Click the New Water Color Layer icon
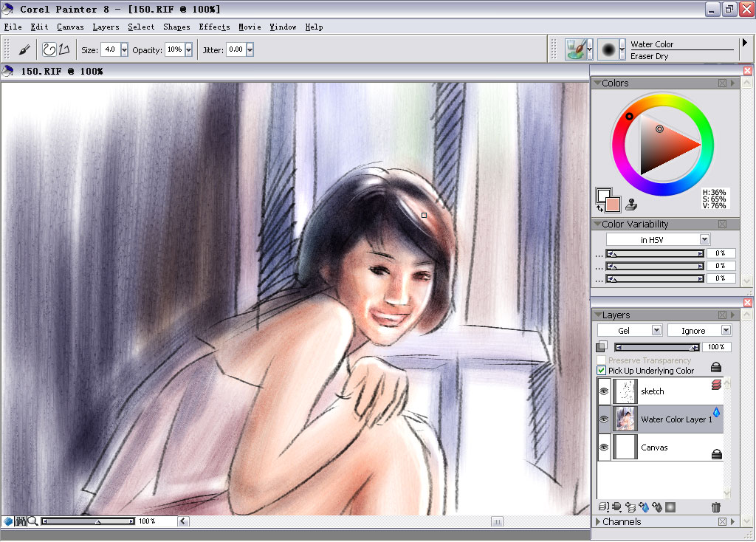This screenshot has width=756, height=542. pyautogui.click(x=644, y=507)
